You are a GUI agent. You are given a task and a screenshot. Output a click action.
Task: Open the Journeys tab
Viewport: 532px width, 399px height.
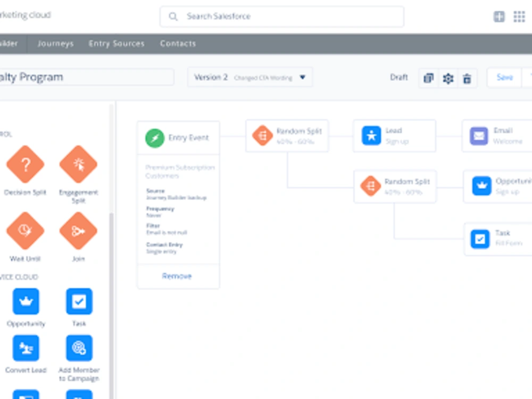tap(55, 44)
